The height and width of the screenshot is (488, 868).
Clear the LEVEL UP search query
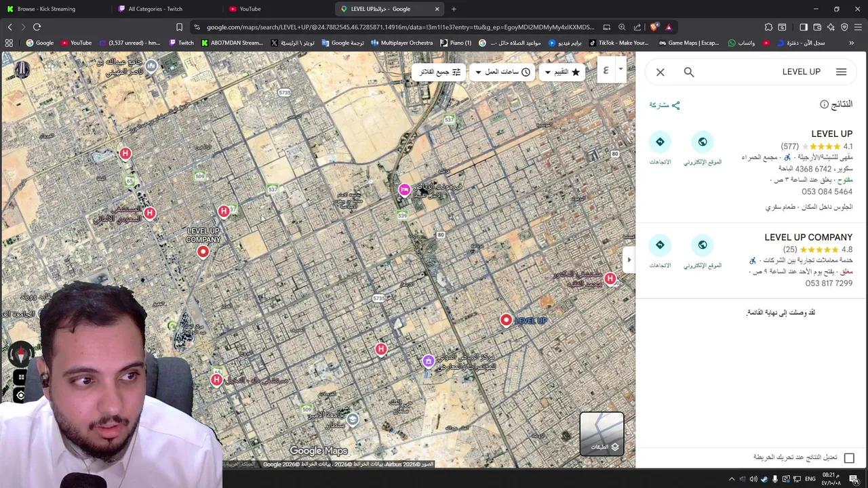(x=660, y=72)
